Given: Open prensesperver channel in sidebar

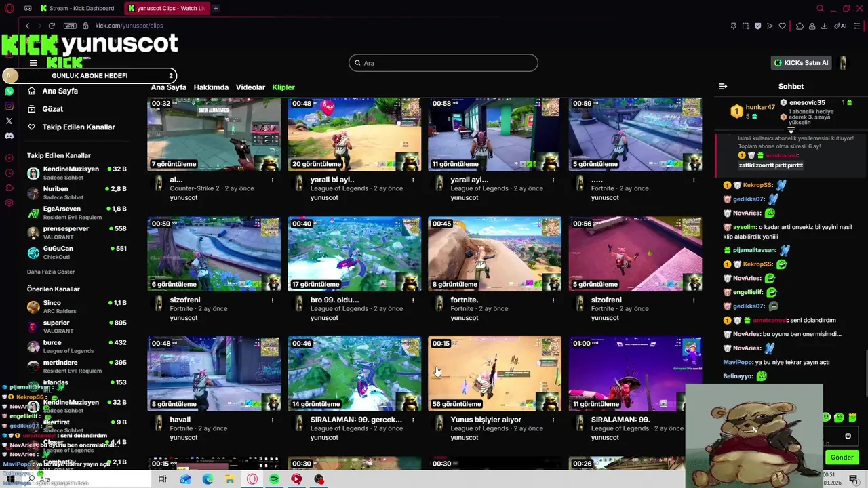Looking at the screenshot, I should click(77, 232).
